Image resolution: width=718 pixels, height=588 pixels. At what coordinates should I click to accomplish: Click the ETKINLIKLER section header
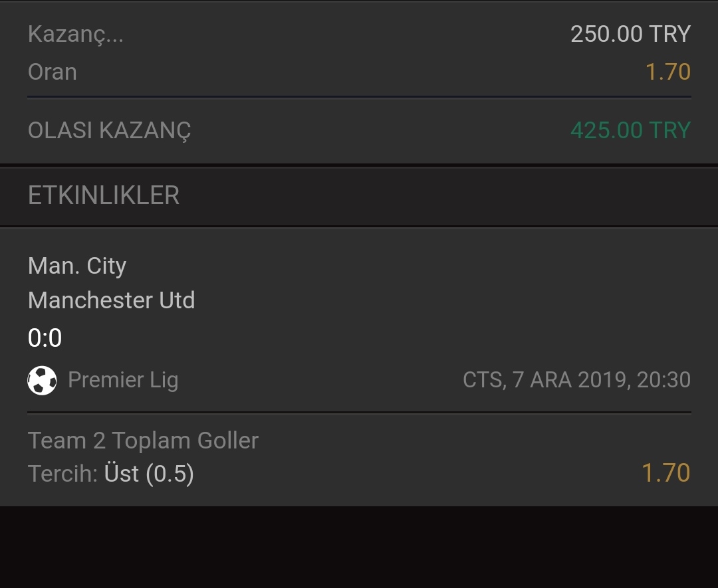coord(104,195)
